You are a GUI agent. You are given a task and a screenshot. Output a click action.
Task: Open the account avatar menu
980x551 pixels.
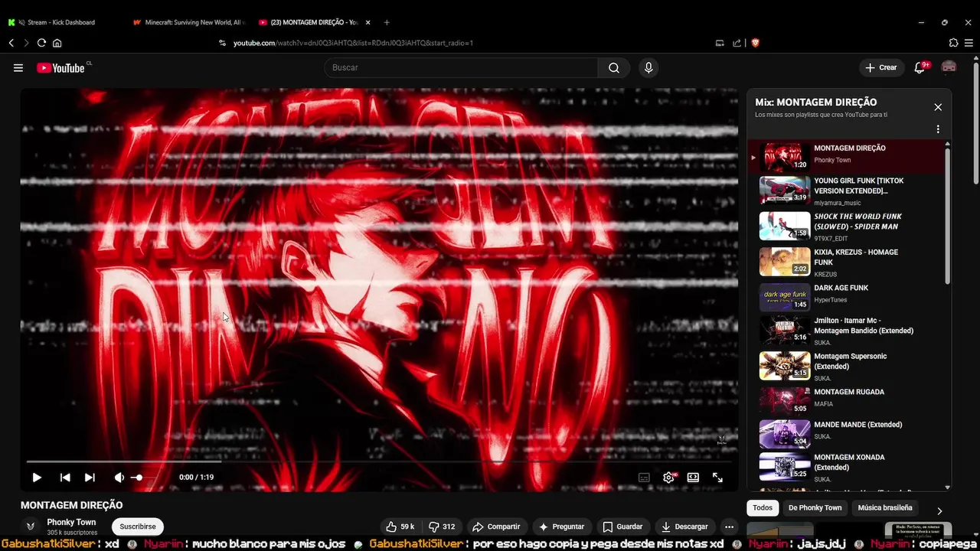click(949, 67)
